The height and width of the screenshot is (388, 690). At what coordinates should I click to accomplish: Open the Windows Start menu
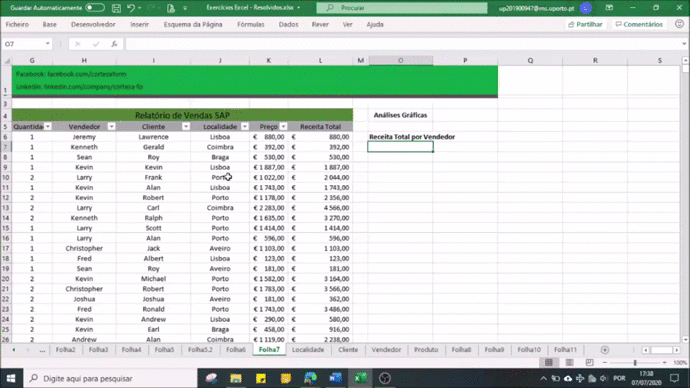(x=11, y=378)
